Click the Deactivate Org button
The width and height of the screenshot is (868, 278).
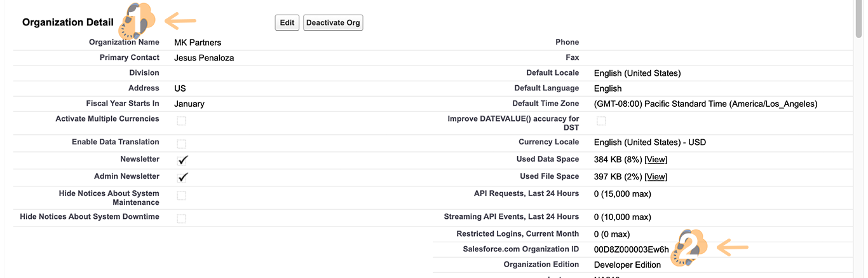333,23
